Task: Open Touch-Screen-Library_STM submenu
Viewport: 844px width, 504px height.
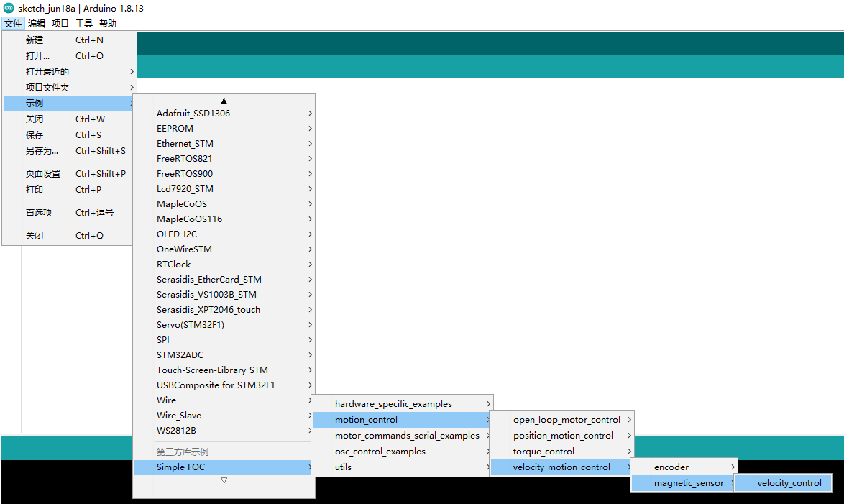Action: point(224,370)
